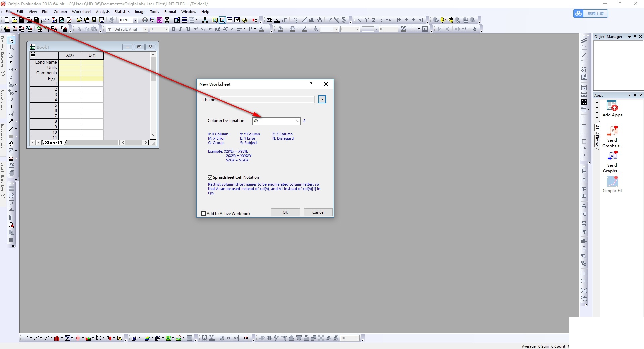Screen dimensions: 644x349
Task: Click the fill color paint bucket
Action: pos(281,29)
